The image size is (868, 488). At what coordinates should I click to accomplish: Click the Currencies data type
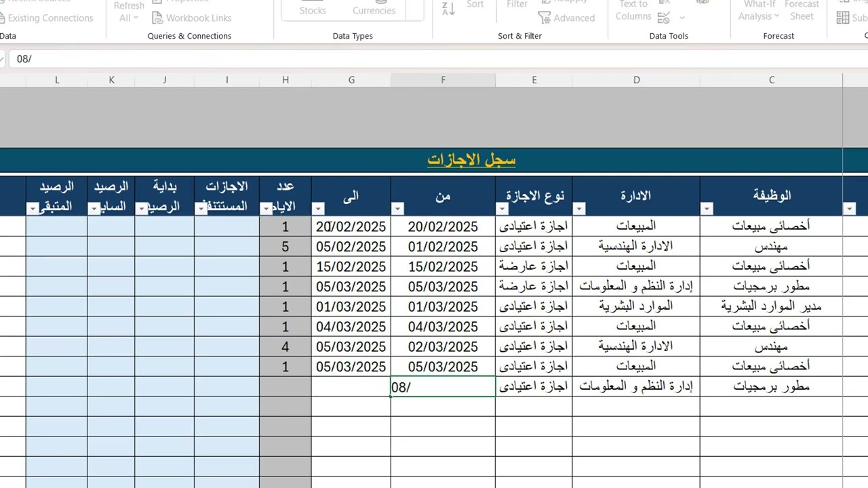tap(374, 9)
